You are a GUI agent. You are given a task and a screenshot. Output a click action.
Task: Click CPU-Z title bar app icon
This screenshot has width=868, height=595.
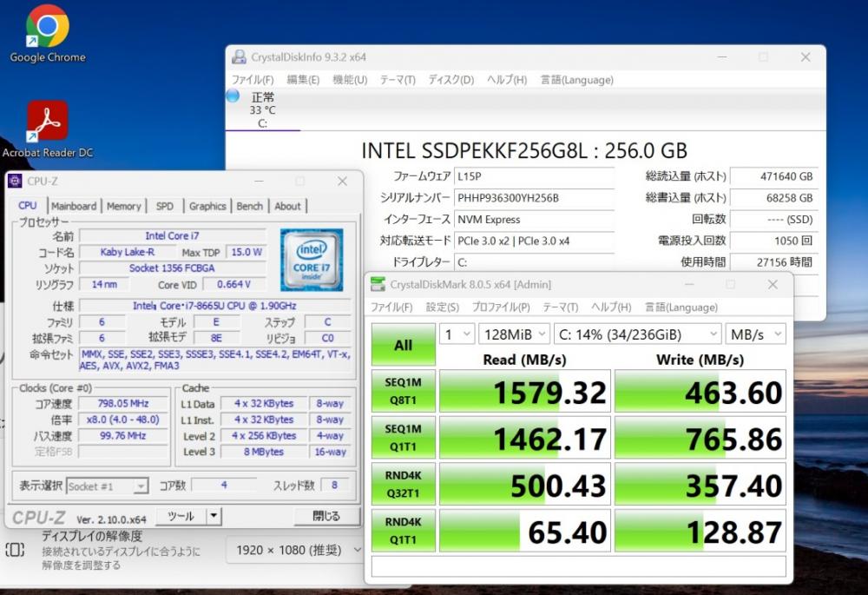coord(15,182)
